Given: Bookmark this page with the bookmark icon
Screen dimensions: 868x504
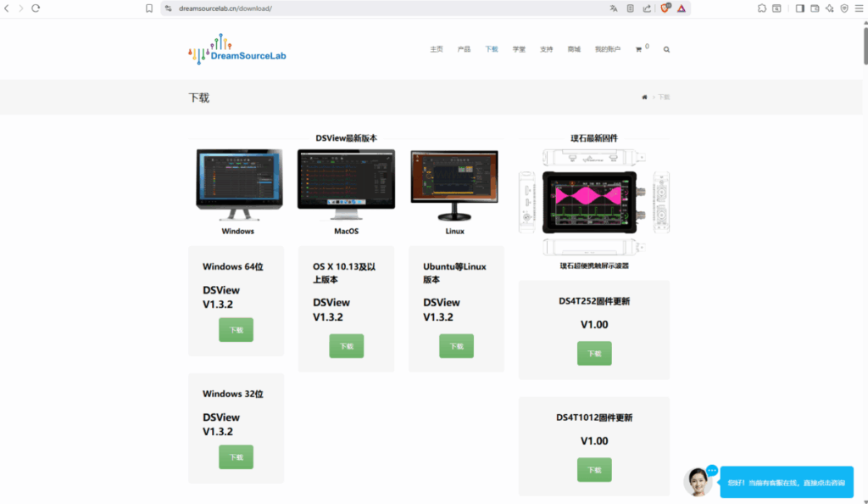Looking at the screenshot, I should [149, 8].
